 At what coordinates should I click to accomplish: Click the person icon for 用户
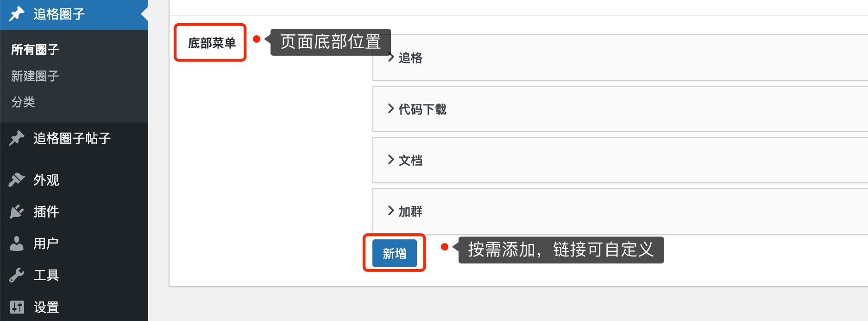(x=17, y=244)
